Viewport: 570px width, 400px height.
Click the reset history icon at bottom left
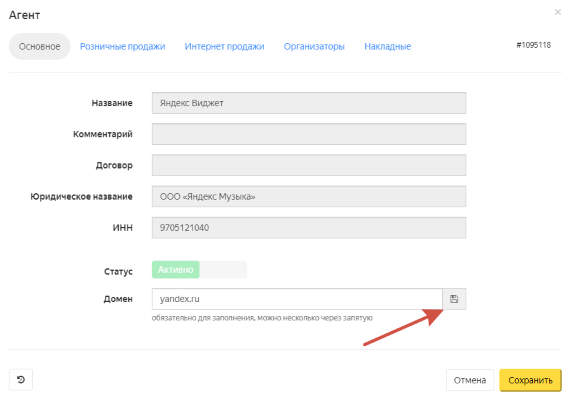coord(21,380)
